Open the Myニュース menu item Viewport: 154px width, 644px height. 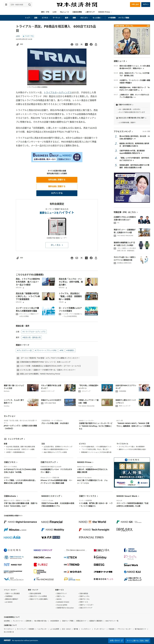pyautogui.click(x=64, y=12)
